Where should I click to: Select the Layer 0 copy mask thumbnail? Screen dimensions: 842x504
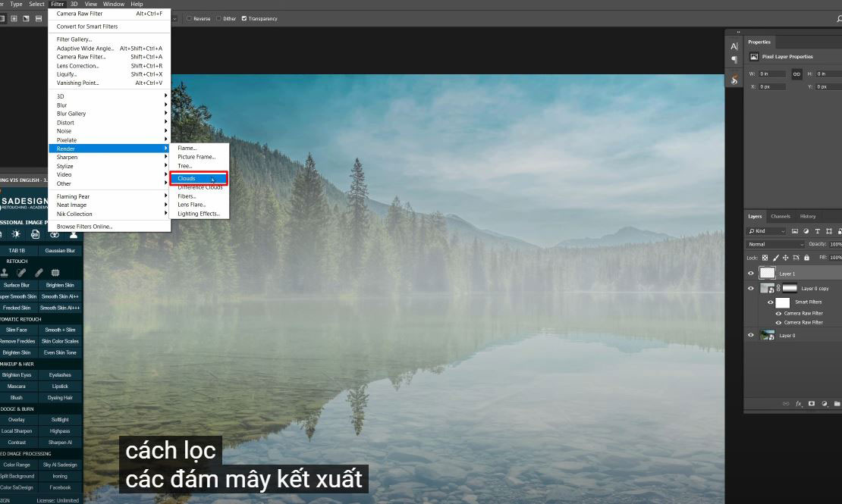pos(790,288)
